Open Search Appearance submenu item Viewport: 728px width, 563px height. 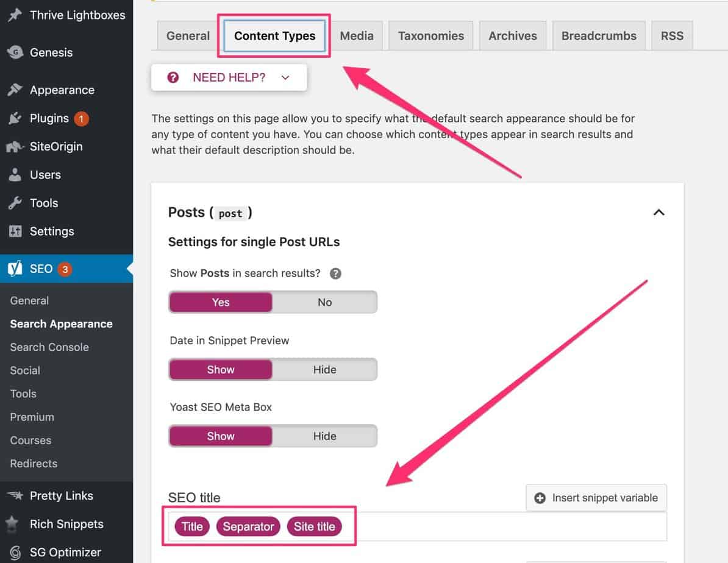[x=62, y=324]
